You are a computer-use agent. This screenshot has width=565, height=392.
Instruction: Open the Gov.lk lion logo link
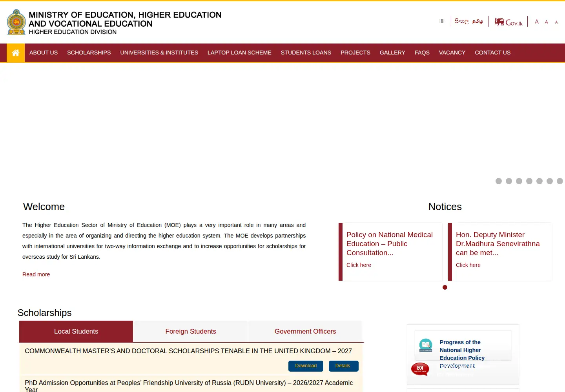(508, 22)
